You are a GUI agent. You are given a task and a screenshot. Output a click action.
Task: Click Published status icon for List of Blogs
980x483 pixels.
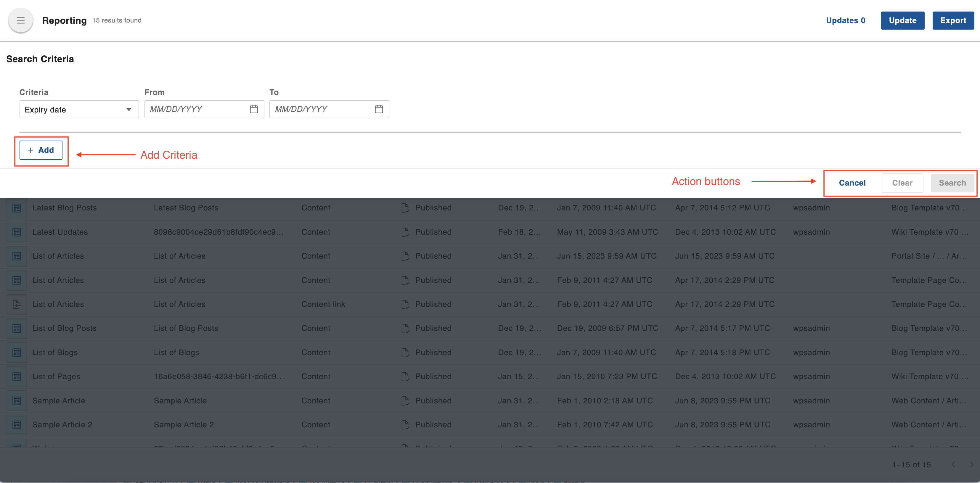[405, 352]
